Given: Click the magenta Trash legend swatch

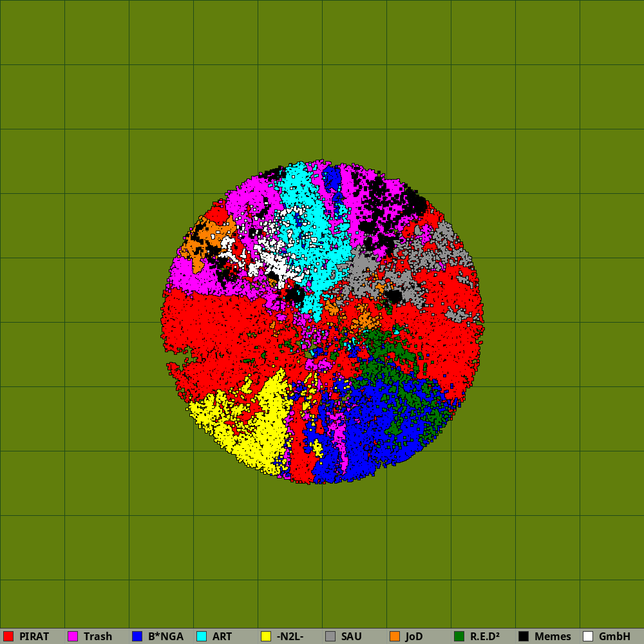Looking at the screenshot, I should 73,636.
